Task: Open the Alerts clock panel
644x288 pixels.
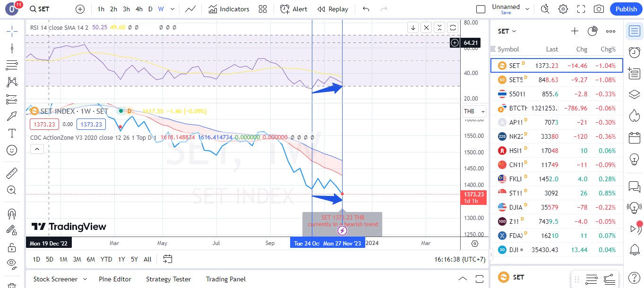Action: pos(634,52)
